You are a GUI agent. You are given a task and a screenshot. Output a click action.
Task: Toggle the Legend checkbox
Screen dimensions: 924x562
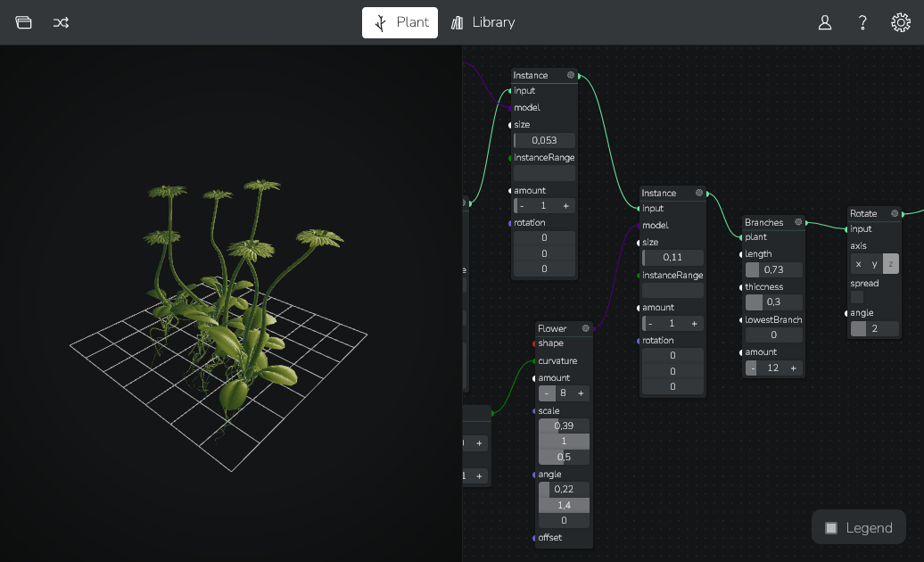(x=831, y=528)
